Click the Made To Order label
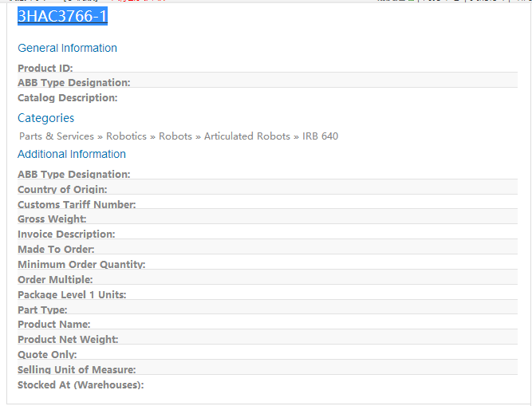The image size is (532, 406). pos(56,250)
